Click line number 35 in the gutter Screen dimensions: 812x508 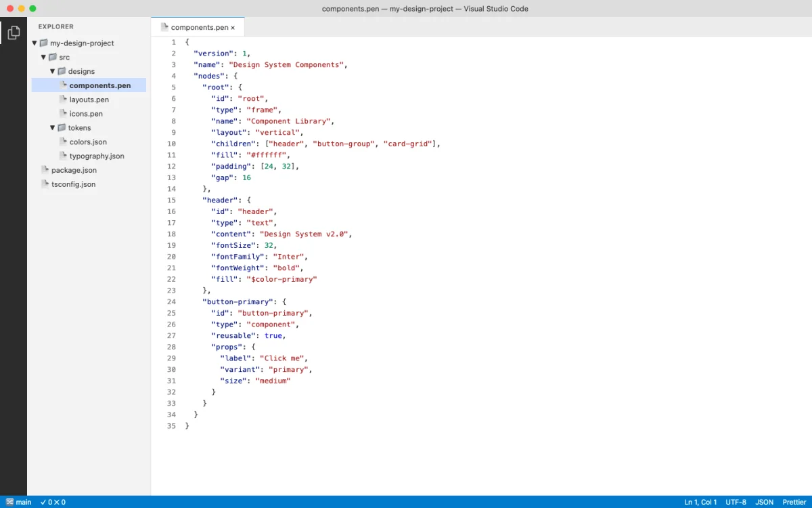click(171, 425)
